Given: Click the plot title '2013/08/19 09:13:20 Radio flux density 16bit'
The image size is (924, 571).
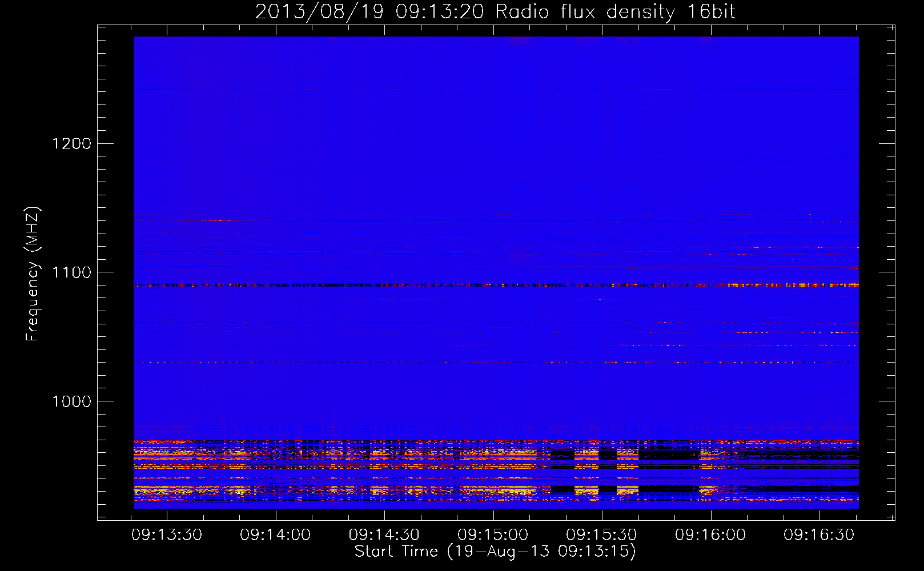Looking at the screenshot, I should coord(495,12).
